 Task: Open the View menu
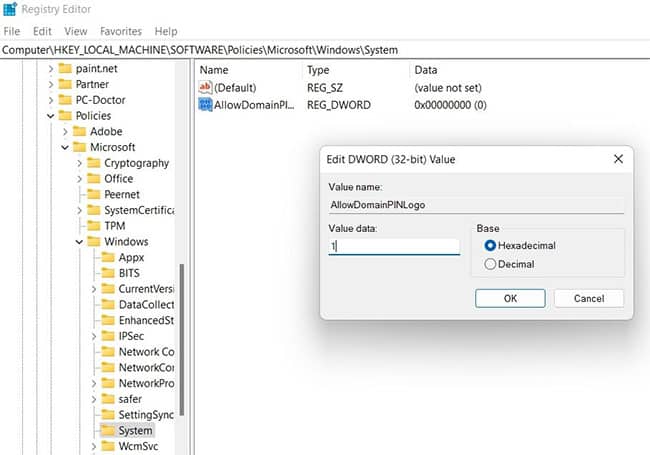76,31
